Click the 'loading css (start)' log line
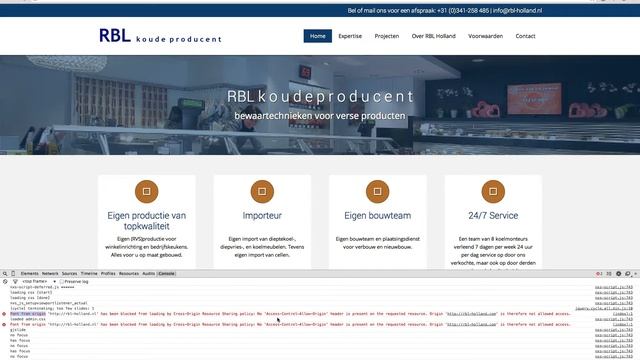Viewport: 640px width, 360px height. (x=31, y=293)
